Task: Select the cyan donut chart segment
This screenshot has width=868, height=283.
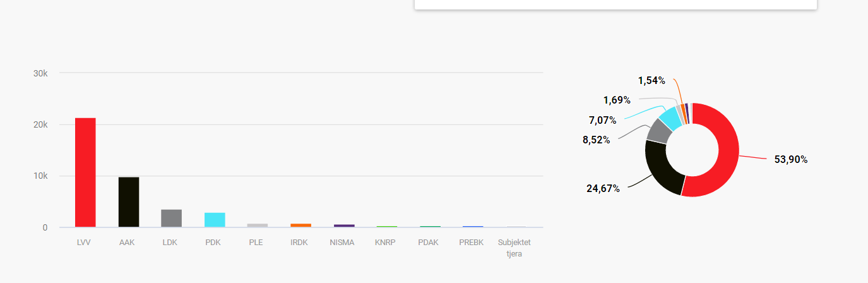Action: click(x=671, y=117)
